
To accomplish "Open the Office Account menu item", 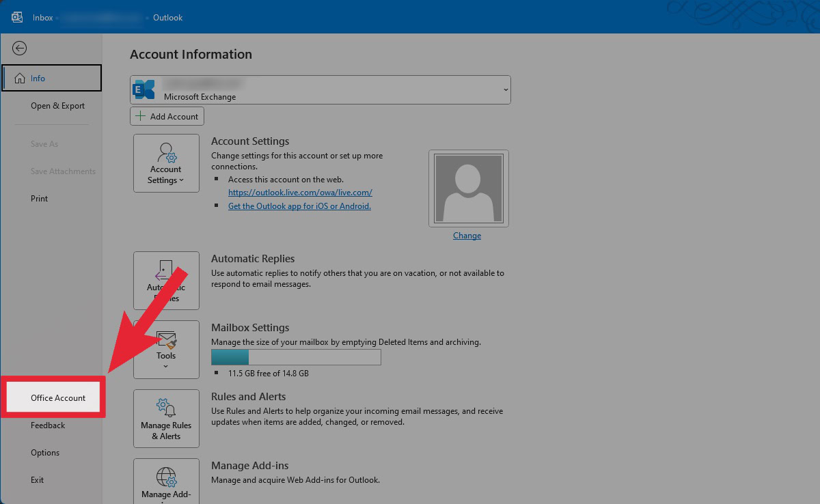I will [58, 398].
